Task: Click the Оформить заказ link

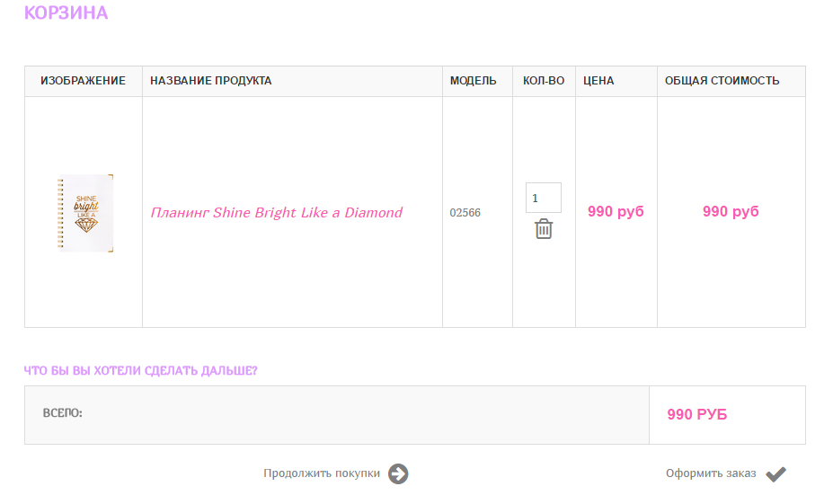Action: [x=711, y=473]
